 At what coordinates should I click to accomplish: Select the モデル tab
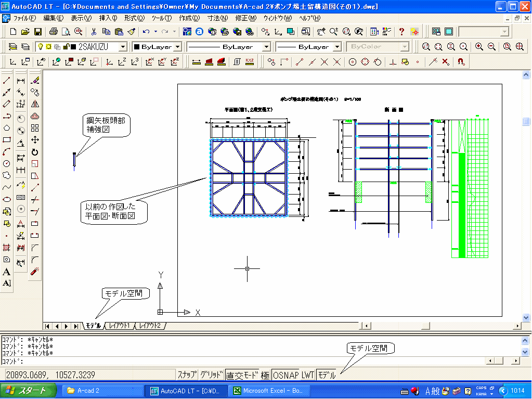click(93, 326)
